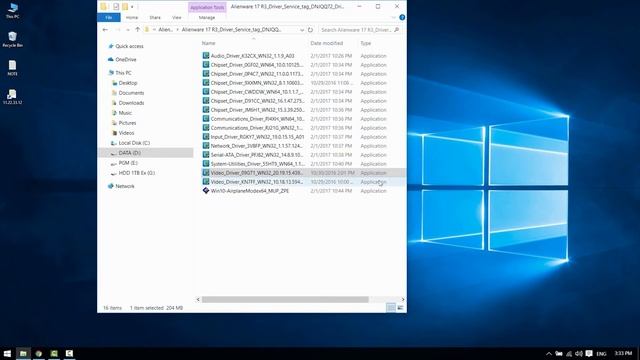640x360 pixels.
Task: Open Downloads in the navigation pane
Action: [131, 103]
